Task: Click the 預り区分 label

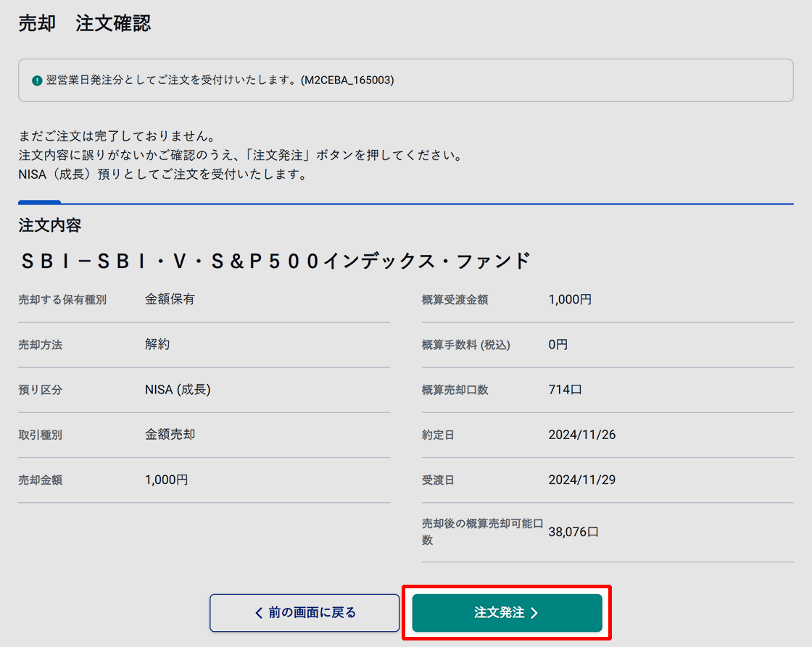Action: point(41,390)
